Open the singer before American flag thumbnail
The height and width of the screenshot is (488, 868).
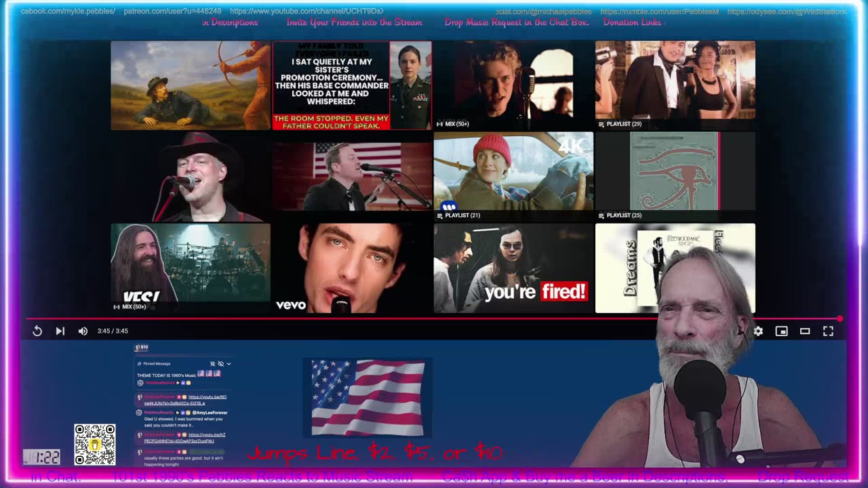(352, 177)
